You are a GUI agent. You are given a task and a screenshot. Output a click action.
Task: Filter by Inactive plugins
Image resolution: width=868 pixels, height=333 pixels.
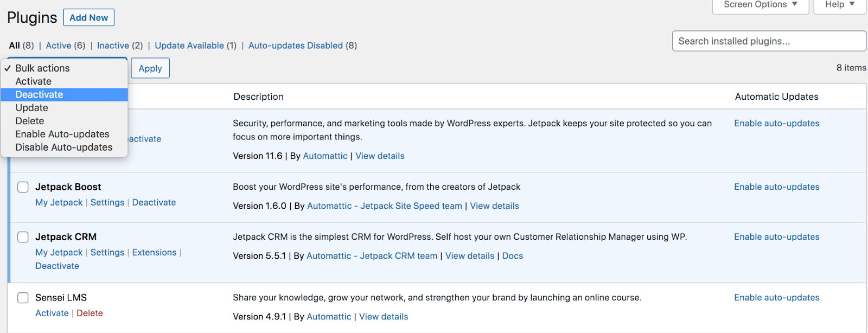coord(113,46)
